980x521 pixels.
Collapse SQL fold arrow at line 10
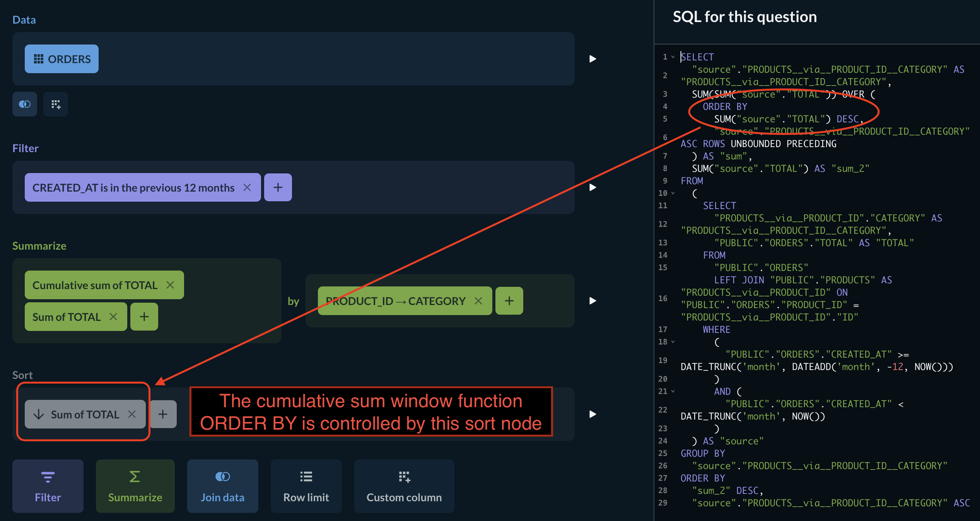[673, 193]
